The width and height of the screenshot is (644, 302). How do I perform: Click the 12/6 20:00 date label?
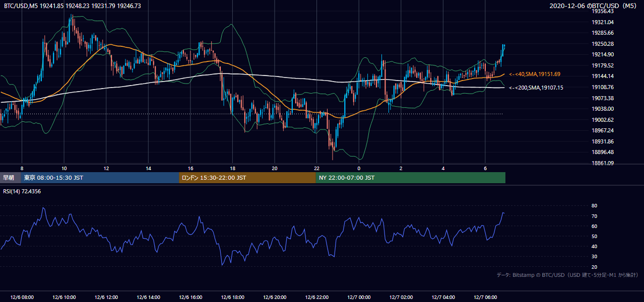point(275,297)
